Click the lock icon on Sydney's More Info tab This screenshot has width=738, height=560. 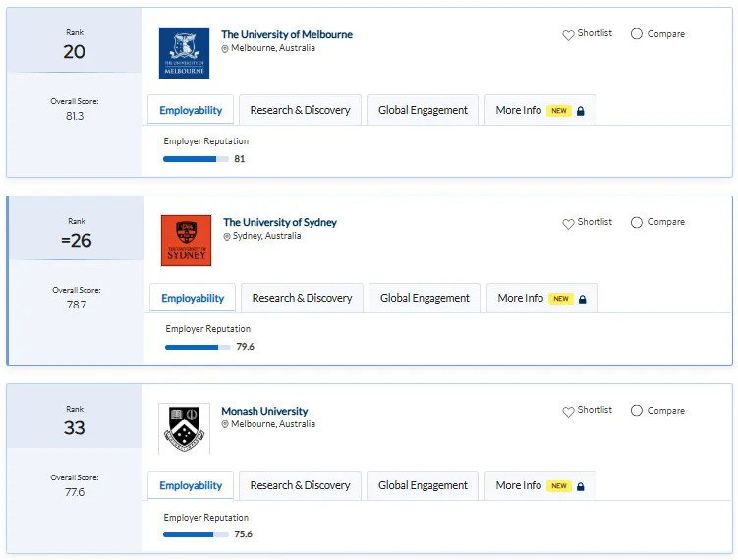click(x=582, y=299)
